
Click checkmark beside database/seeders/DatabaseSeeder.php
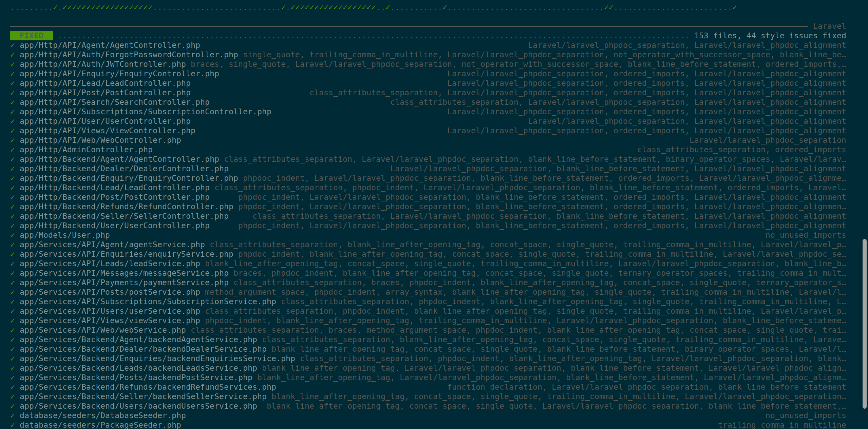click(13, 415)
